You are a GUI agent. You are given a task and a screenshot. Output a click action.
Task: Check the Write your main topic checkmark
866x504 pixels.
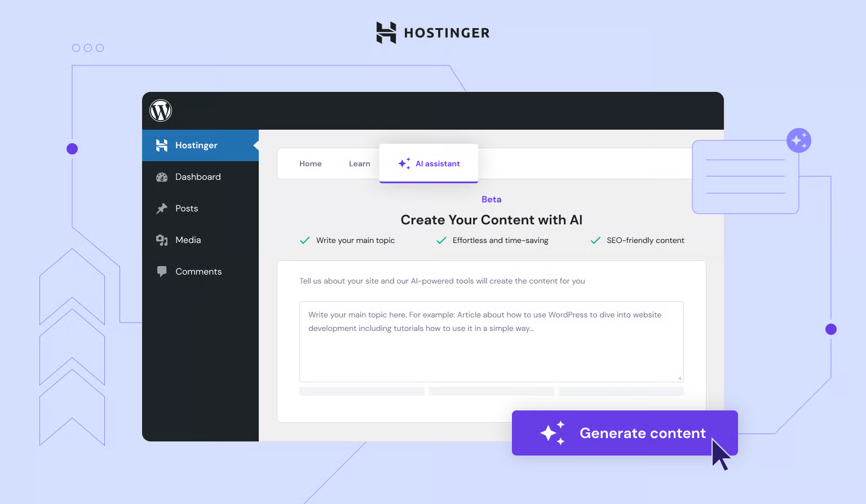[x=304, y=240]
